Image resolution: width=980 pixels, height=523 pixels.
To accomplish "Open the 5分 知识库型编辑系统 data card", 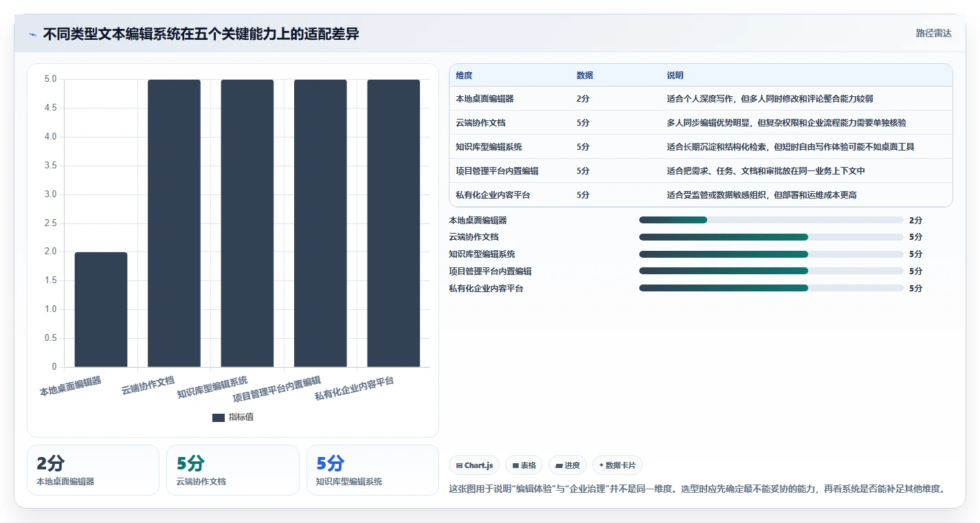I will [x=372, y=470].
